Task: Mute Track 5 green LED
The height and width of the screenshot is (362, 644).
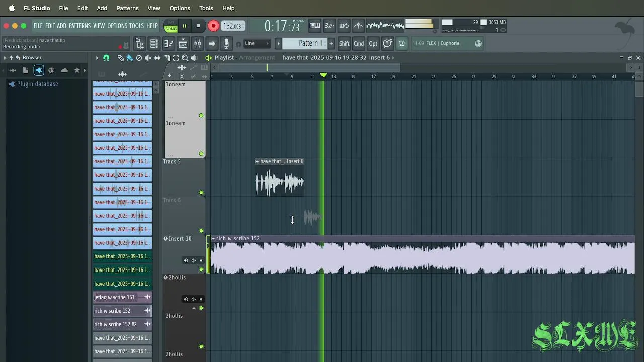Action: pos(201,193)
